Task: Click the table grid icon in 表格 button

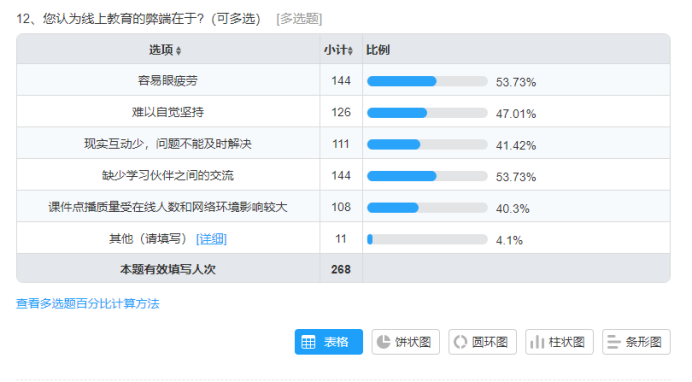Action: click(x=308, y=342)
